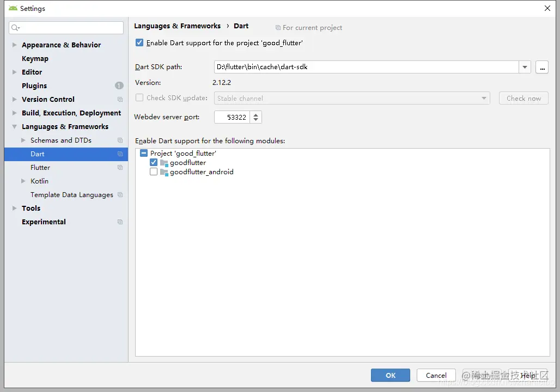Expand the Version Control section

click(14, 99)
